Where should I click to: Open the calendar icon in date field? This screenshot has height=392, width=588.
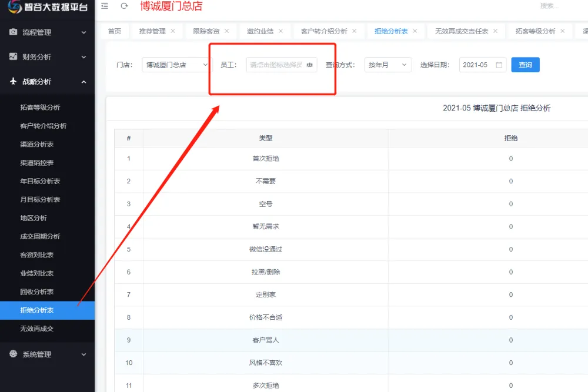(499, 65)
